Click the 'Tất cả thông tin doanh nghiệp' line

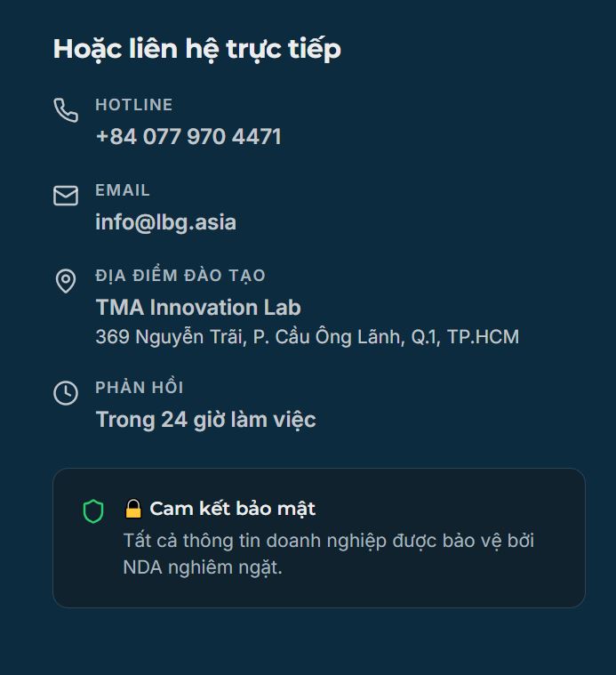(328, 541)
